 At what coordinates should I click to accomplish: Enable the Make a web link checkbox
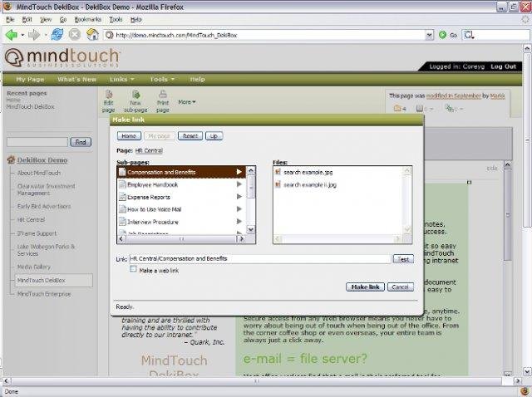pos(133,269)
